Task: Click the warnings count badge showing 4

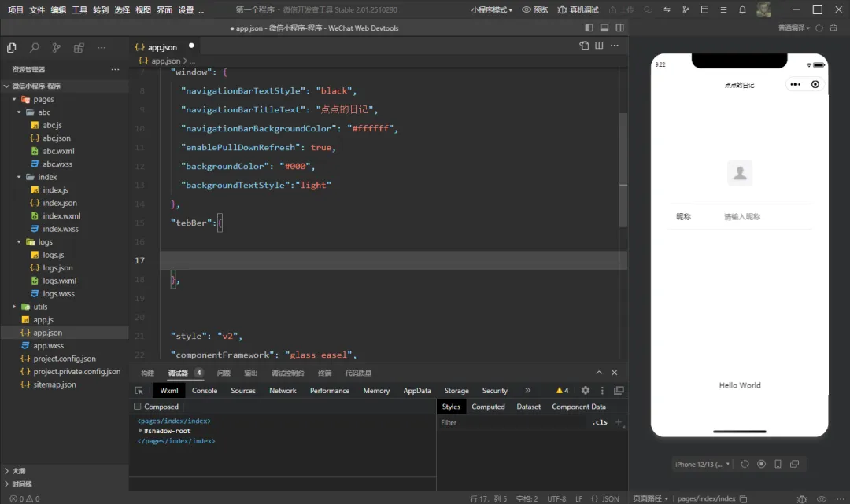Action: click(x=562, y=390)
